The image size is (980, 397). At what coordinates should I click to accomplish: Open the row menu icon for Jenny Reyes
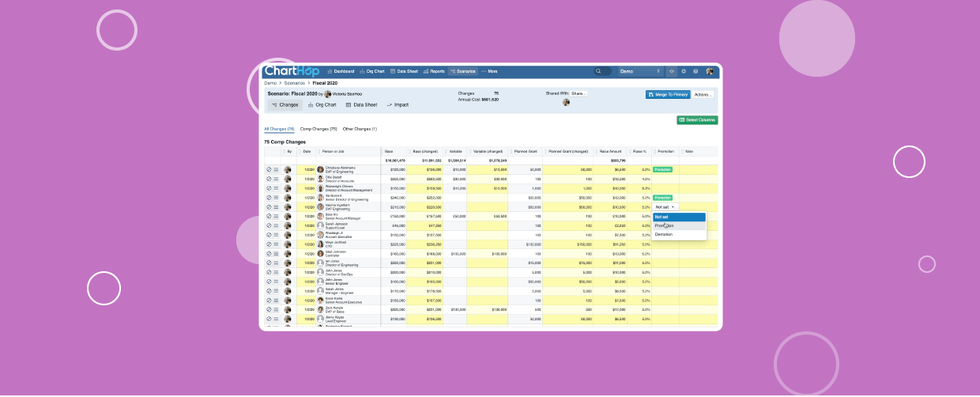point(276,319)
